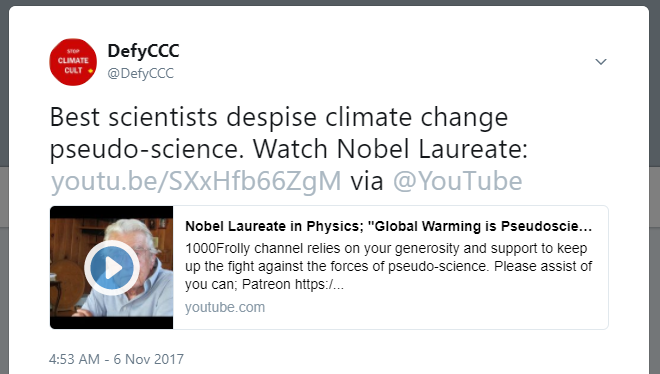Click black letterbox bar below video thumbnail
The image size is (660, 374).
[x=112, y=323]
